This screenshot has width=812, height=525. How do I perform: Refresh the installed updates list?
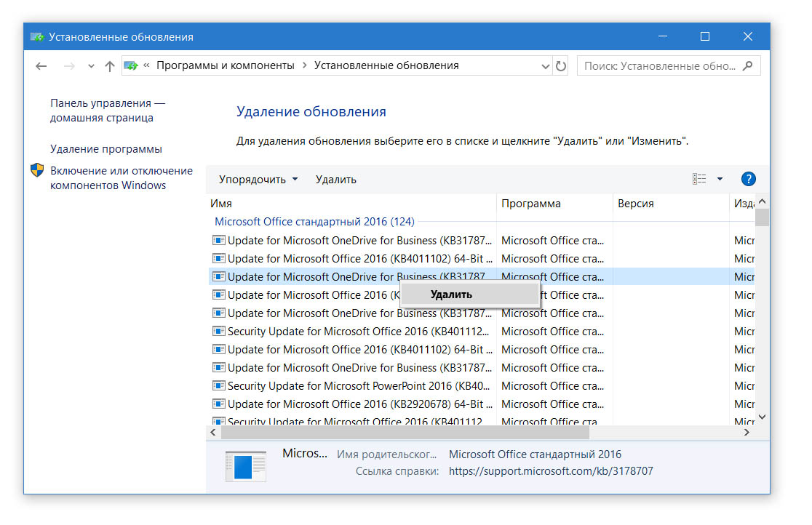[x=561, y=66]
